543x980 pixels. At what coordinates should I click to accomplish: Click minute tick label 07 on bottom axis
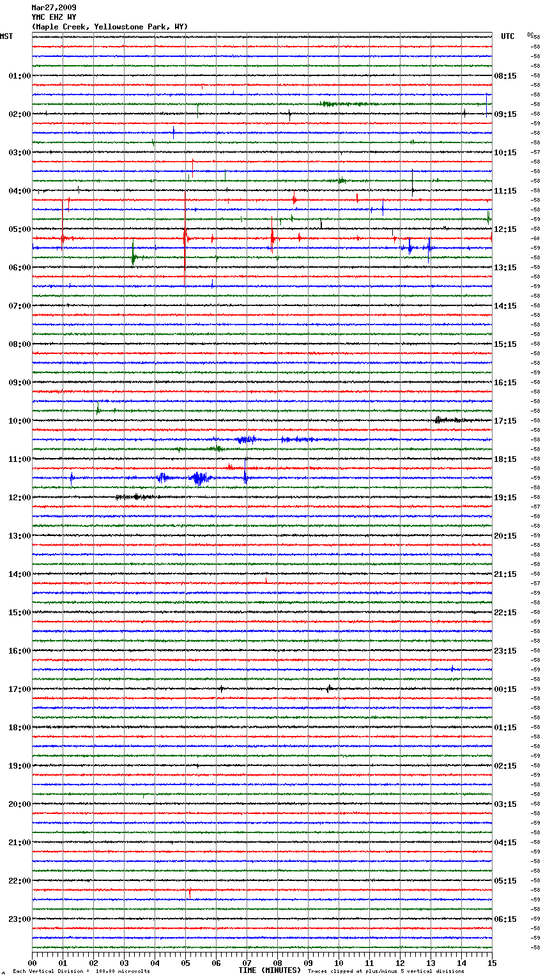247,963
